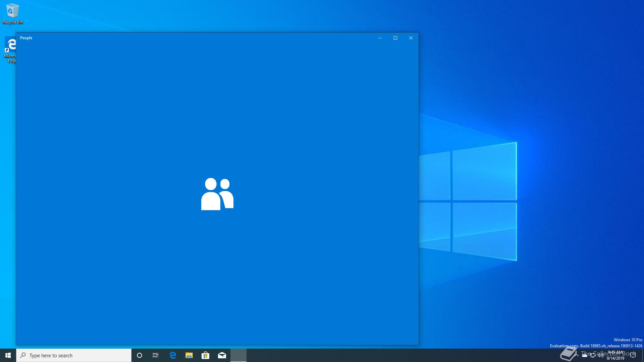
Task: Open the OneDrive tray icon
Action: pyautogui.click(x=585, y=355)
